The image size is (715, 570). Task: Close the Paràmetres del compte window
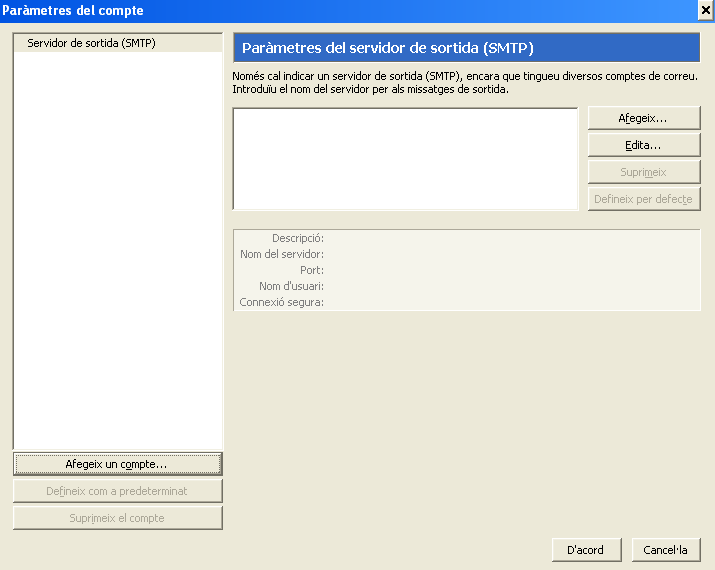705,10
